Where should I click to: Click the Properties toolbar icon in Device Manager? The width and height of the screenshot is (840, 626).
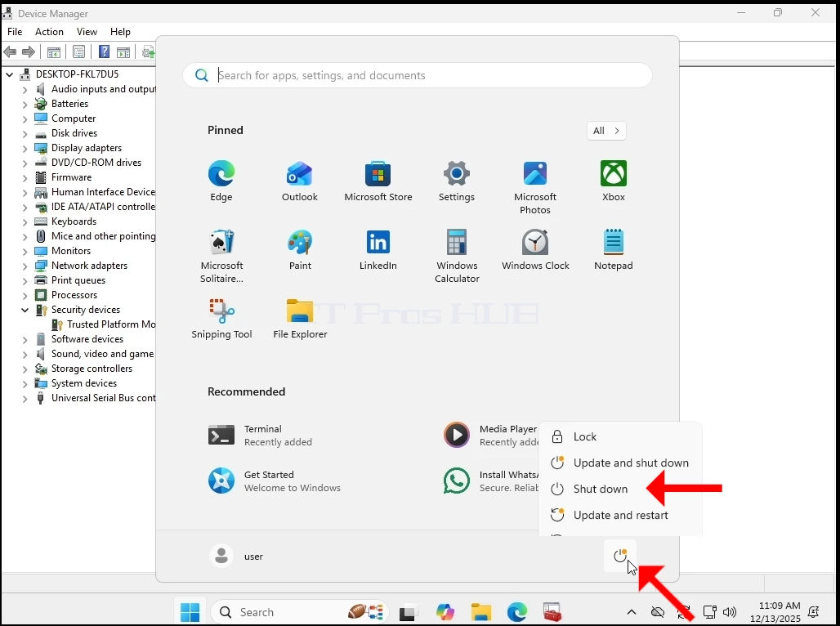click(78, 52)
